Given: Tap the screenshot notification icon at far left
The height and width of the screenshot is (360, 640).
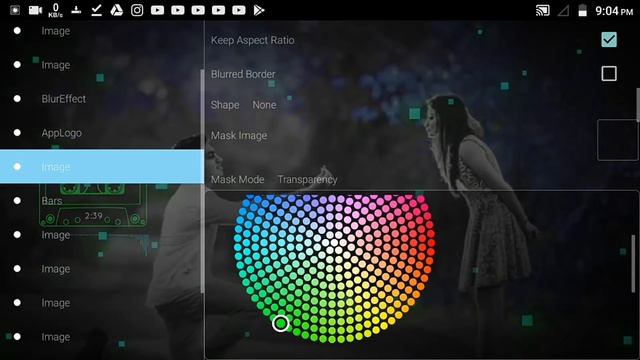Looking at the screenshot, I should (15, 10).
